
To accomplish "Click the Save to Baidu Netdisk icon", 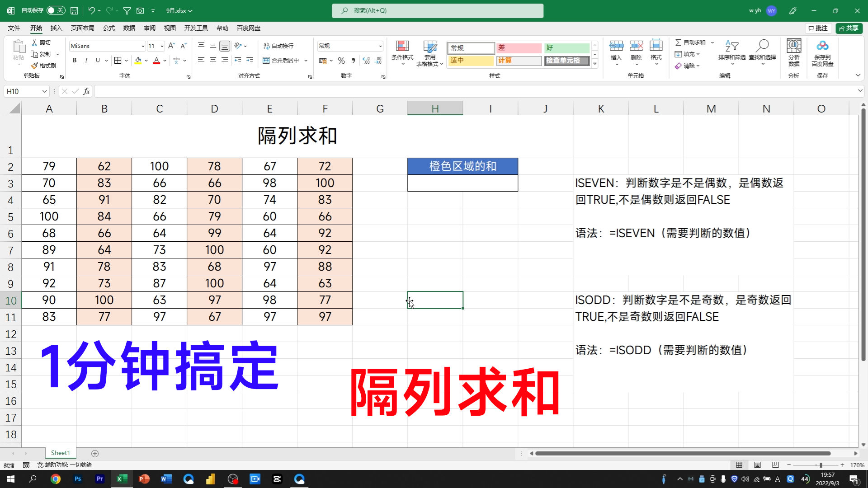I will [822, 46].
